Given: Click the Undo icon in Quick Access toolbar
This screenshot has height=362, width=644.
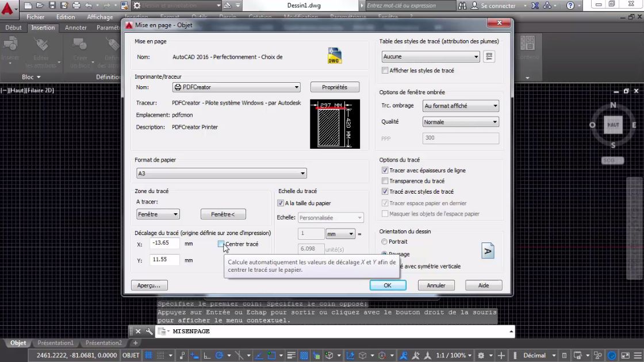Looking at the screenshot, I should [88, 5].
